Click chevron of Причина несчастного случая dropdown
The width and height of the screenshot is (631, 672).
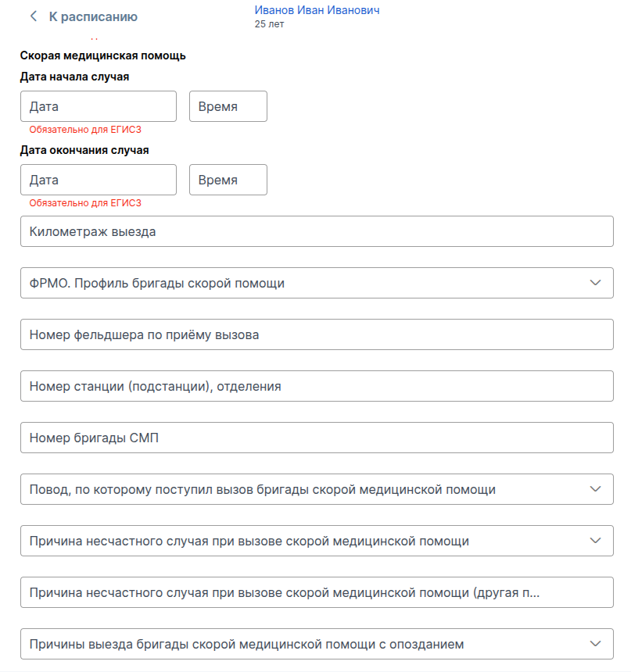(x=596, y=541)
